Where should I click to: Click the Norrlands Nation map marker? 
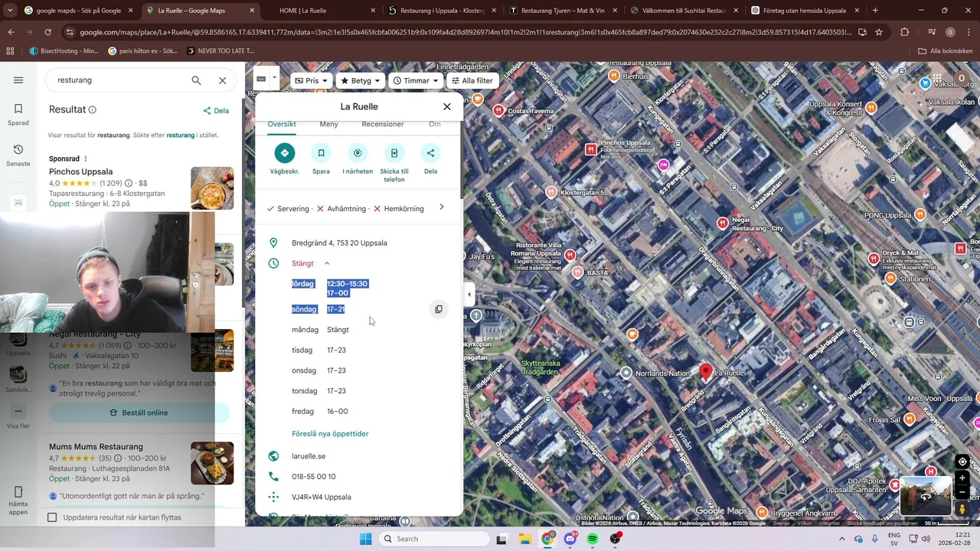(x=626, y=373)
